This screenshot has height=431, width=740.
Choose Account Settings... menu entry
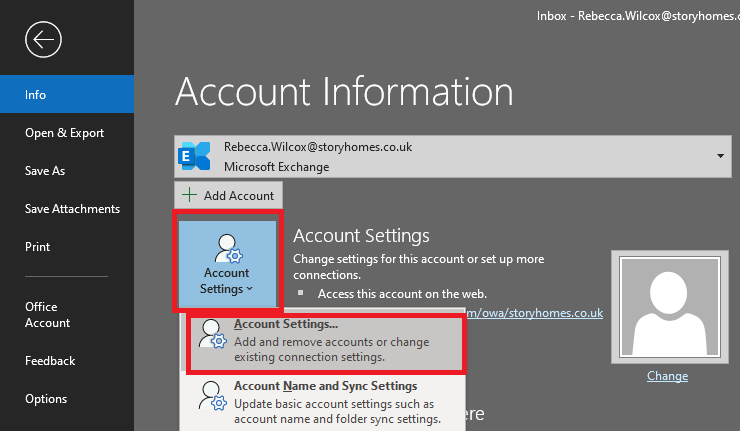(326, 343)
